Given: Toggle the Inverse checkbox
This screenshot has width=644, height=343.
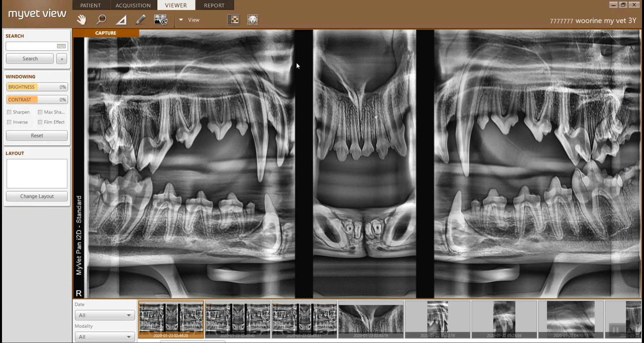Looking at the screenshot, I should coord(9,122).
